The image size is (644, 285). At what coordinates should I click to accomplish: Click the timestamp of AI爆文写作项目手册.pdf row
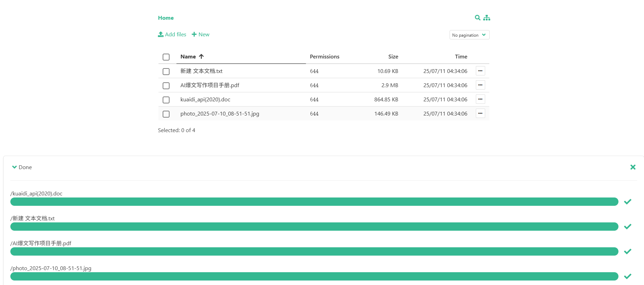point(445,85)
